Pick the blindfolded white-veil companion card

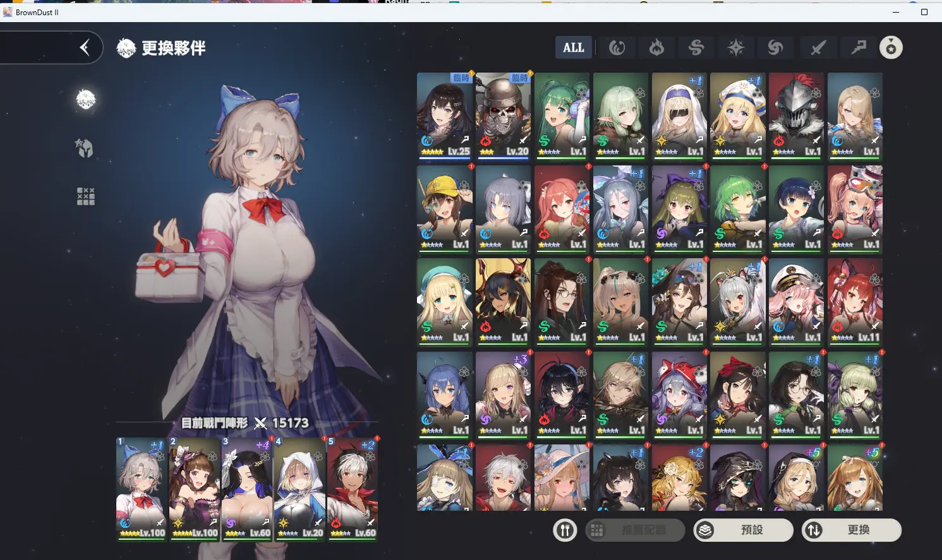click(x=679, y=116)
